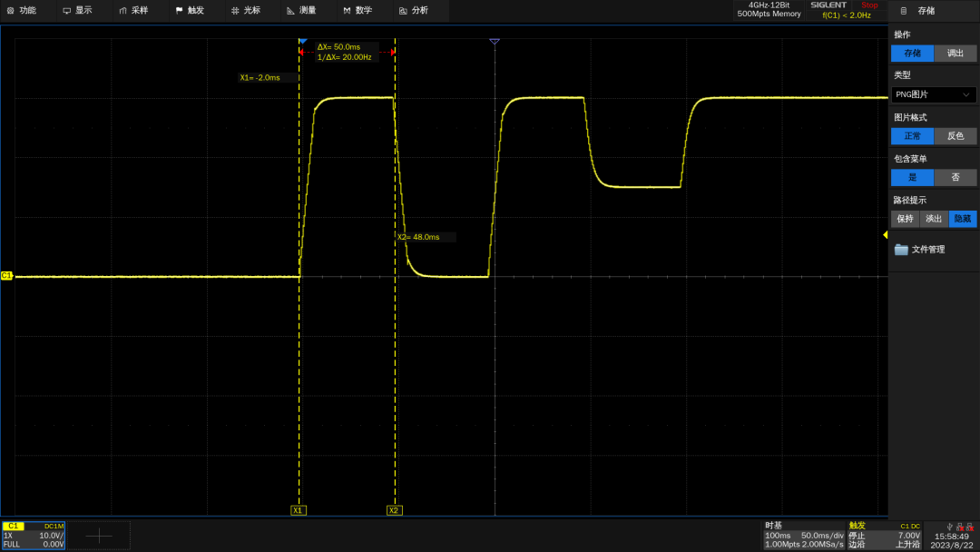The image size is (980, 552).
Task: Open the 时基 timebase settings box
Action: (x=804, y=535)
